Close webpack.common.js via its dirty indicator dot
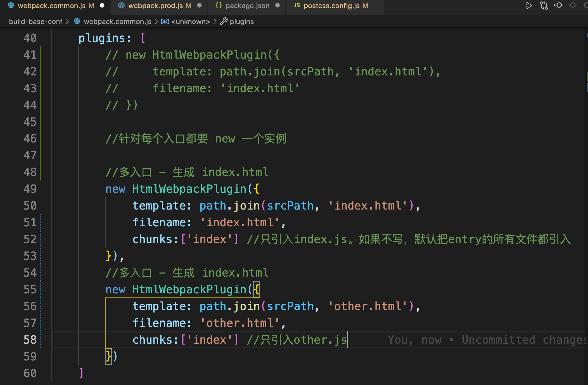This screenshot has height=385, width=588. (x=103, y=5)
